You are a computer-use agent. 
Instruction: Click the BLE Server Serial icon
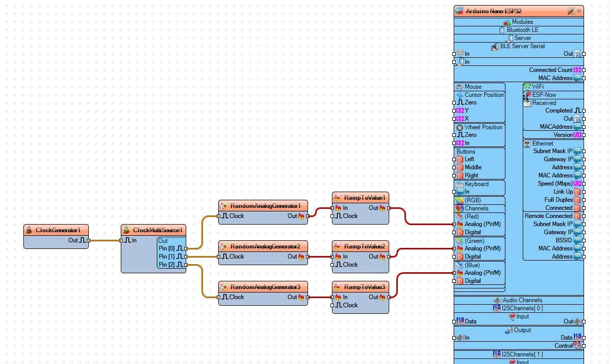tap(495, 46)
